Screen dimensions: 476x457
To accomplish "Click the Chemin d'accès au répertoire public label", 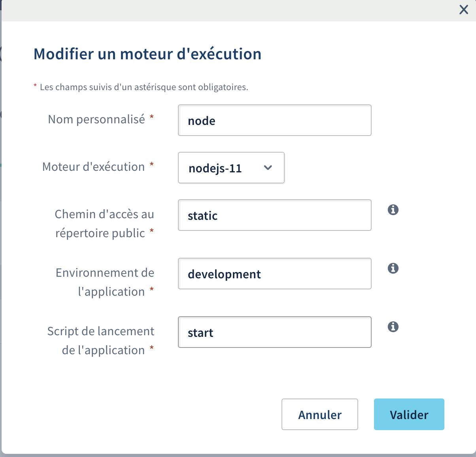I will (x=104, y=223).
